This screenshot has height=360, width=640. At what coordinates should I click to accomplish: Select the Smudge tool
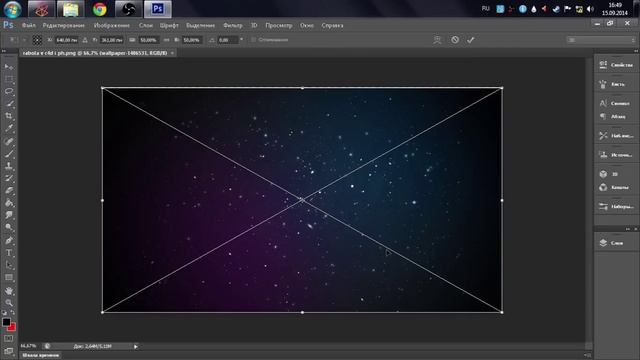pos(9,215)
